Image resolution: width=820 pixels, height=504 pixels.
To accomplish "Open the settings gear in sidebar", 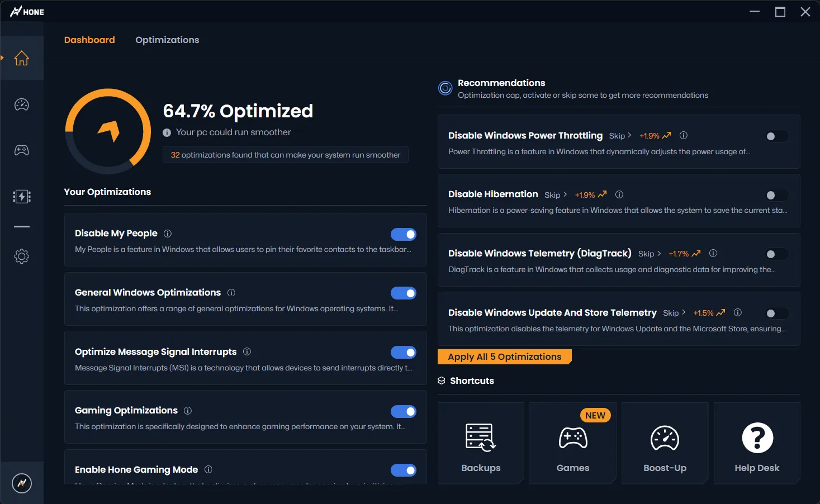I will click(22, 256).
